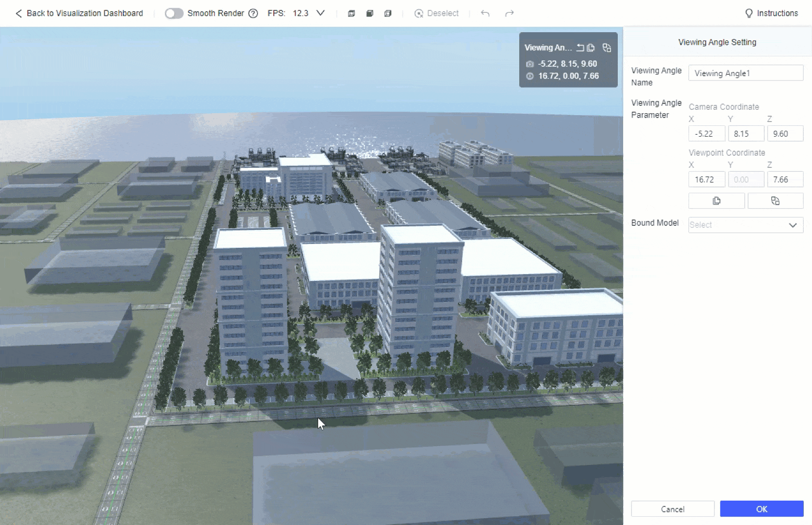
Task: Focus the Viewpoint Coordinate X field
Action: tap(707, 180)
